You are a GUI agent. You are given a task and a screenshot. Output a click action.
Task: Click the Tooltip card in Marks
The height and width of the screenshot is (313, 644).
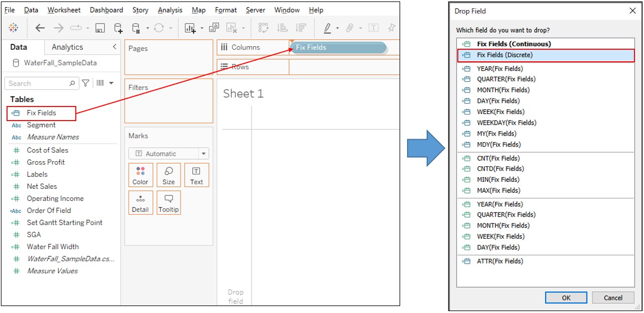click(169, 202)
